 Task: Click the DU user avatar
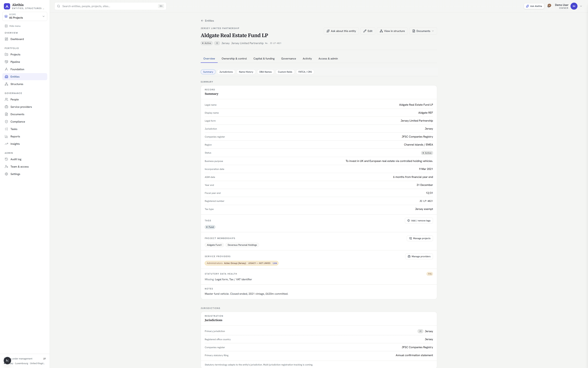point(574,6)
